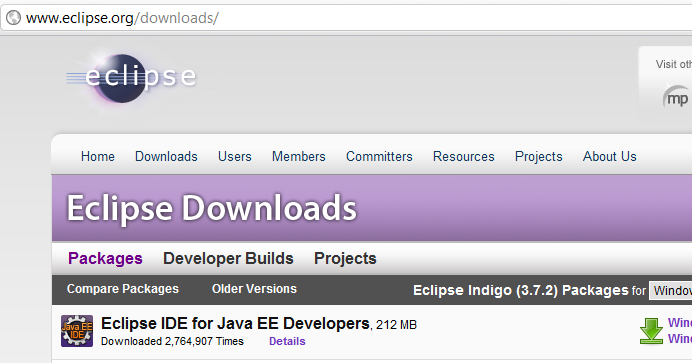The image size is (692, 363).
Task: Select Members in the top navigation
Action: coord(299,157)
